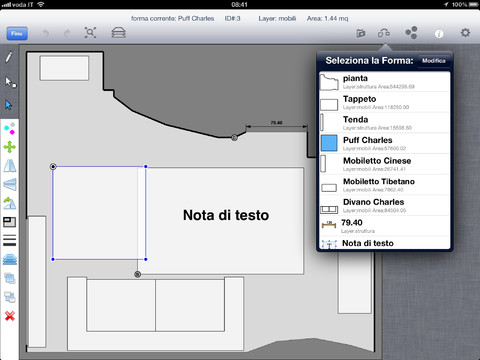Image resolution: width=480 pixels, height=360 pixels.
Task: Open the line thickness tool icon
Action: pyautogui.click(x=10, y=240)
